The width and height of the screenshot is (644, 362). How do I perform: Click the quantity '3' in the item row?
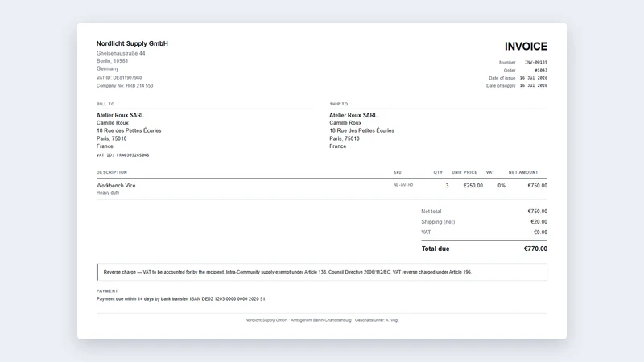pos(447,186)
